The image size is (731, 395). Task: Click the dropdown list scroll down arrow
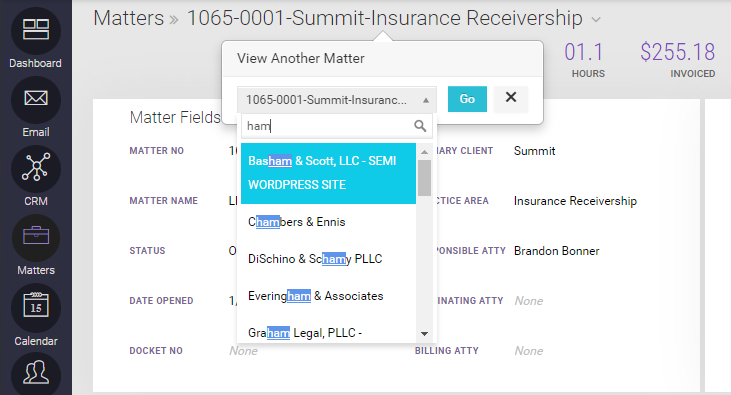click(424, 333)
